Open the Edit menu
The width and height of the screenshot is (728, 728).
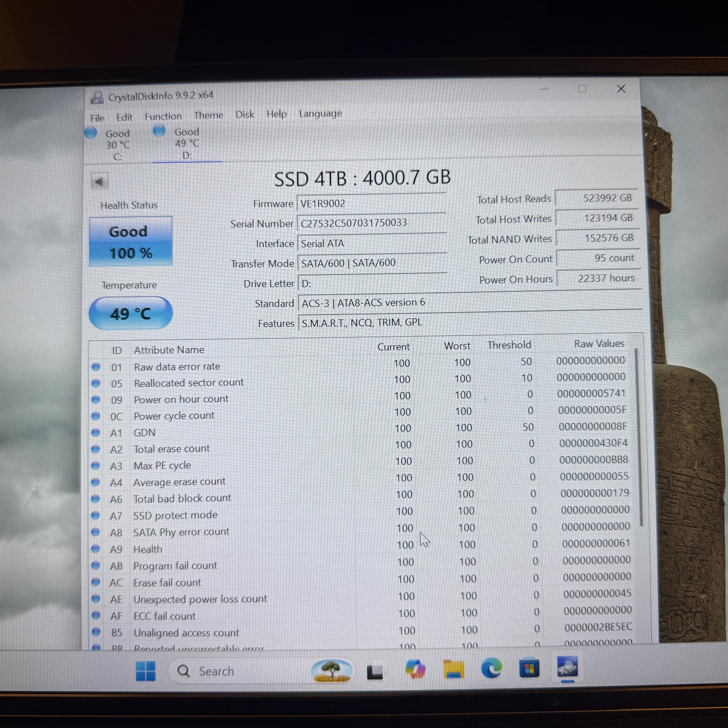124,118
